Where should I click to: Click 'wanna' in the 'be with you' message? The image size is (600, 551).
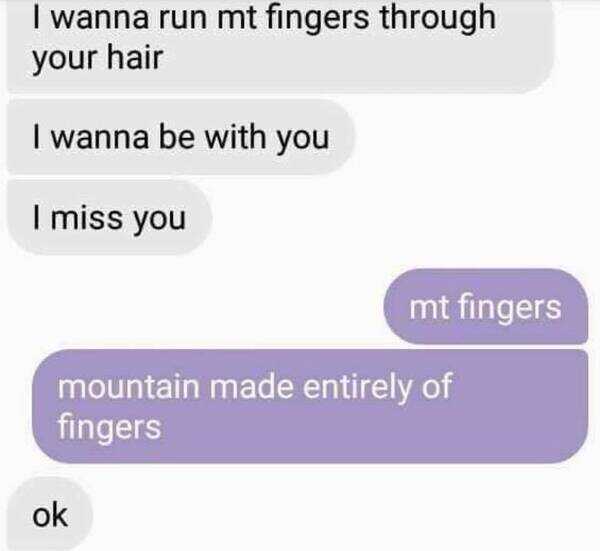[99, 137]
